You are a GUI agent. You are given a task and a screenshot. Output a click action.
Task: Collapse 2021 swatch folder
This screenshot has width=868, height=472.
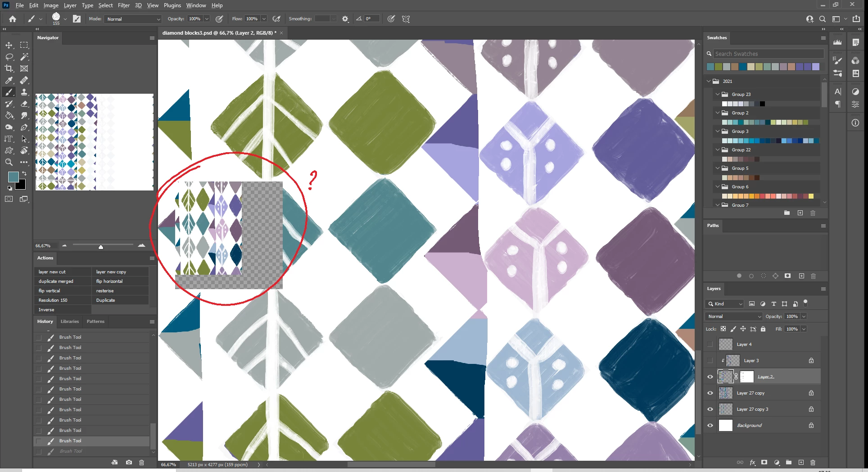[709, 81]
